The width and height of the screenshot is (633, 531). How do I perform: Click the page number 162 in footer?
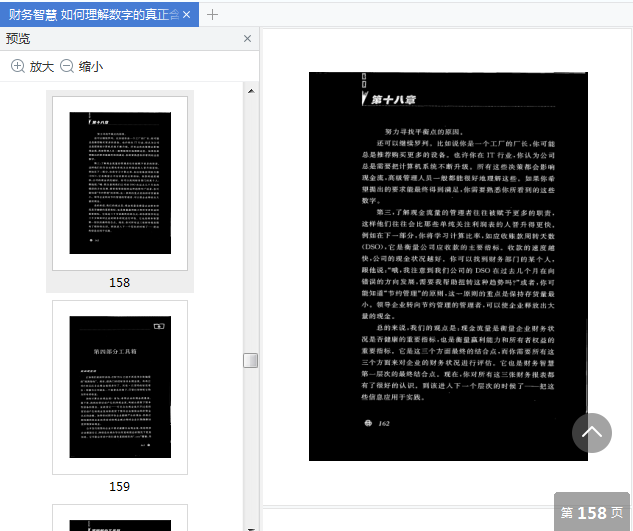(384, 424)
